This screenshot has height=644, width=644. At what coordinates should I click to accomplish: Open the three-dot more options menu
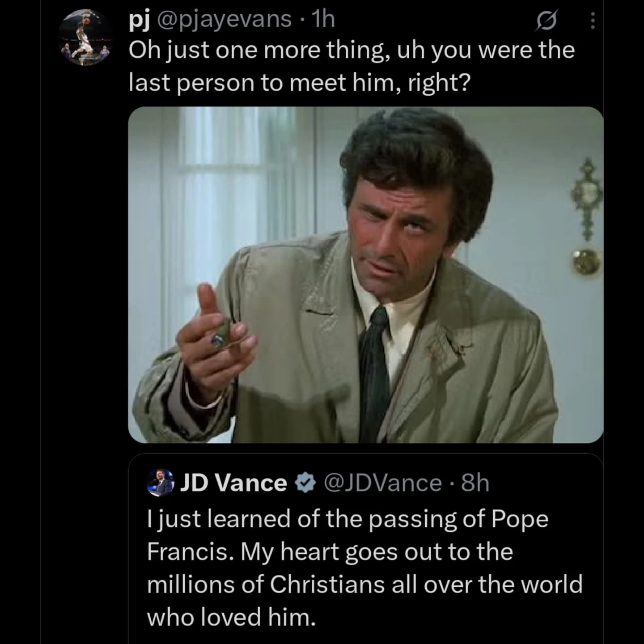[x=593, y=21]
